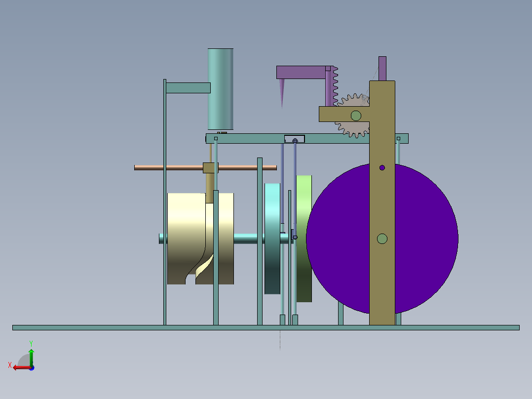Select the white slider block on the horizontal beam
This screenshot has width=532, height=399.
pos(295,139)
